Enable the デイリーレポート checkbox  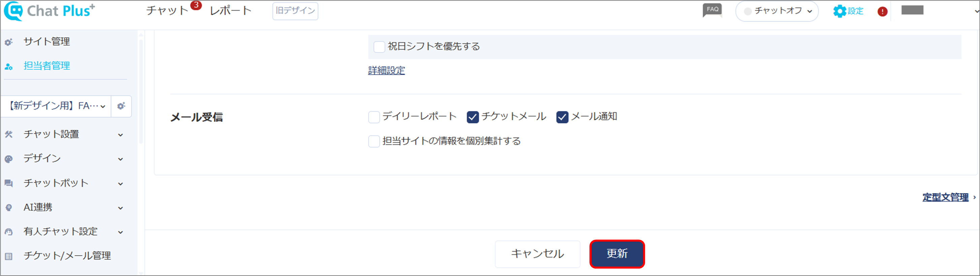click(x=374, y=117)
